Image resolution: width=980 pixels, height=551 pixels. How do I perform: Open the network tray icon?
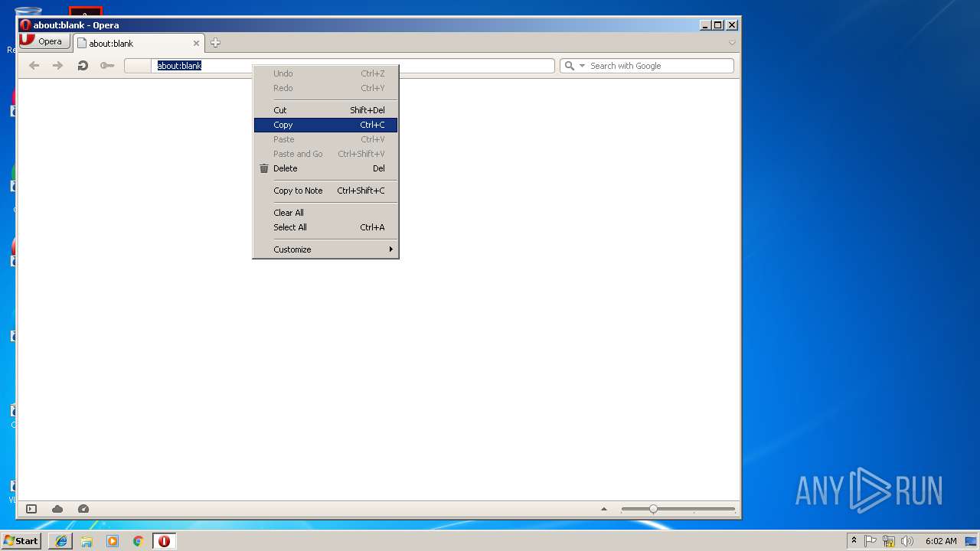[x=889, y=541]
